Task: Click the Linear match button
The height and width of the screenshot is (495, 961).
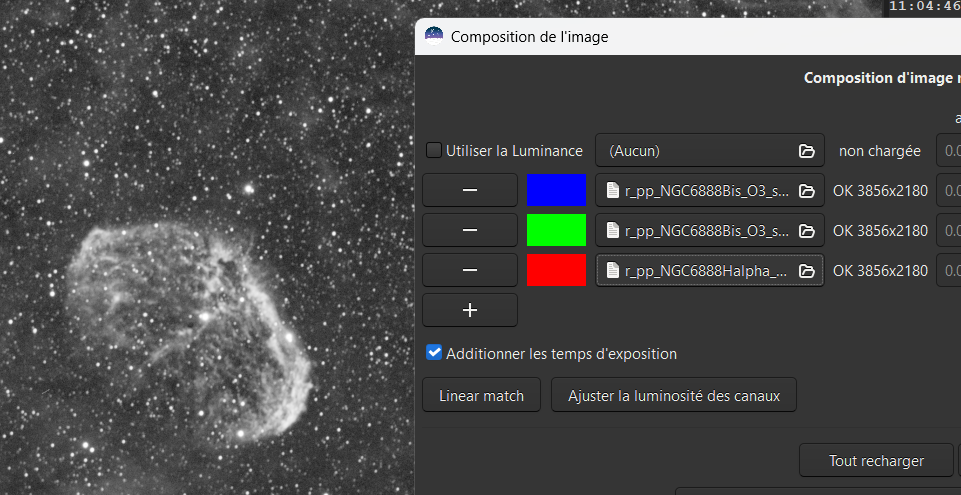Action: pos(481,396)
